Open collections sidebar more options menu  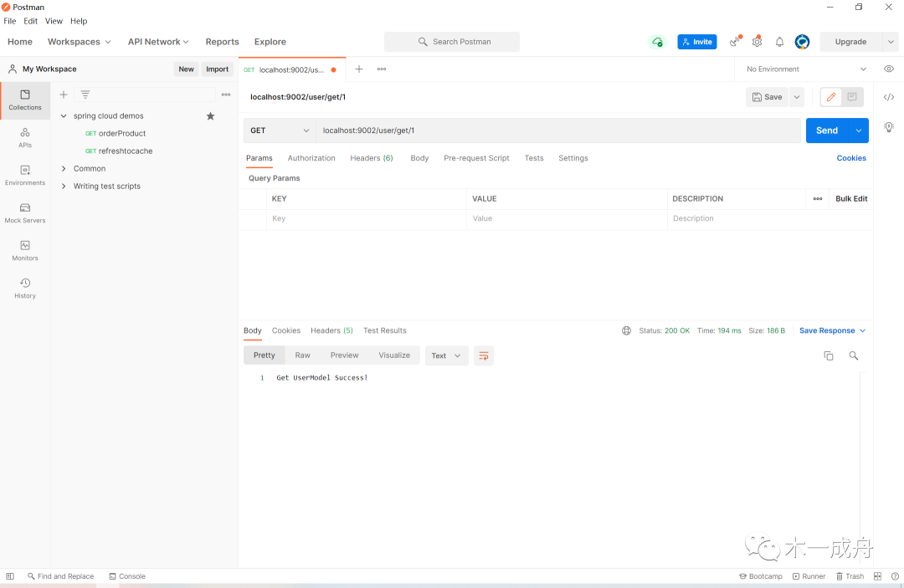[x=226, y=95]
